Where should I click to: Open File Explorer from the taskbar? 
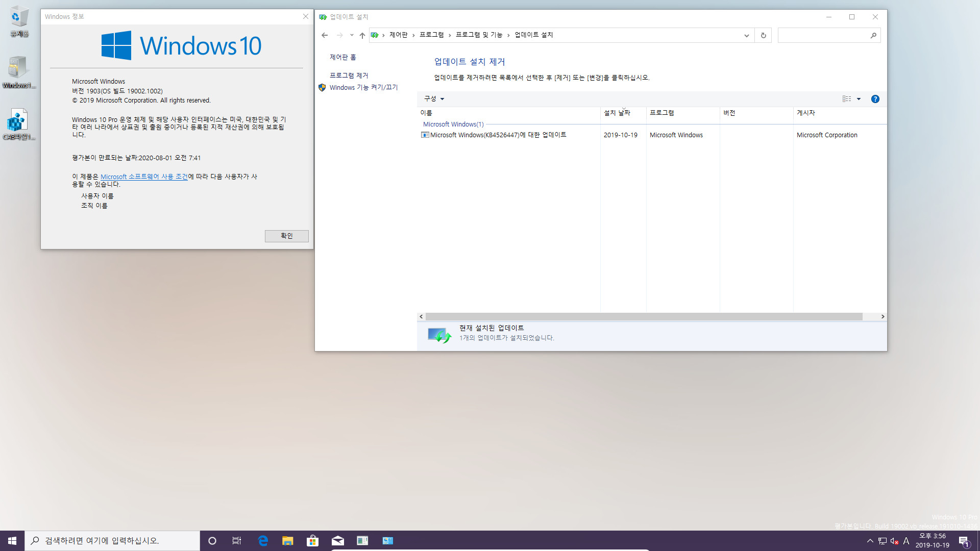pos(288,541)
